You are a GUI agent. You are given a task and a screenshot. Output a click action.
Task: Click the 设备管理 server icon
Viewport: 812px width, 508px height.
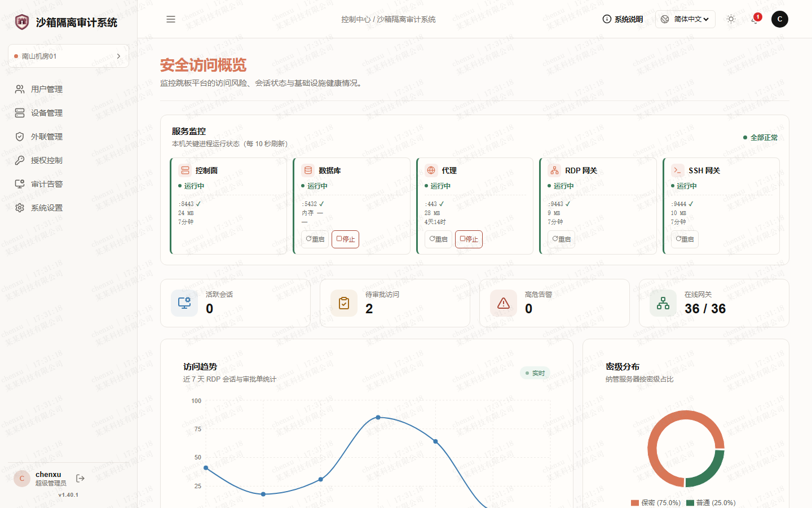click(20, 113)
